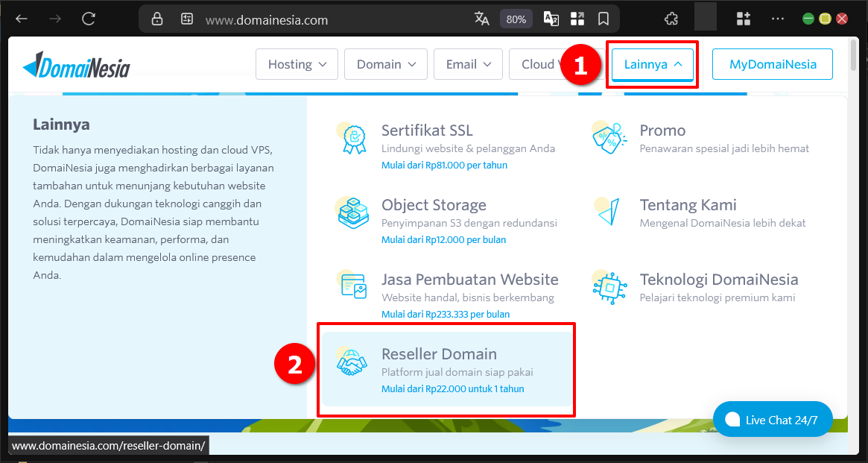The image size is (868, 463).
Task: Click the MyDomaiNesia button
Action: tap(772, 64)
